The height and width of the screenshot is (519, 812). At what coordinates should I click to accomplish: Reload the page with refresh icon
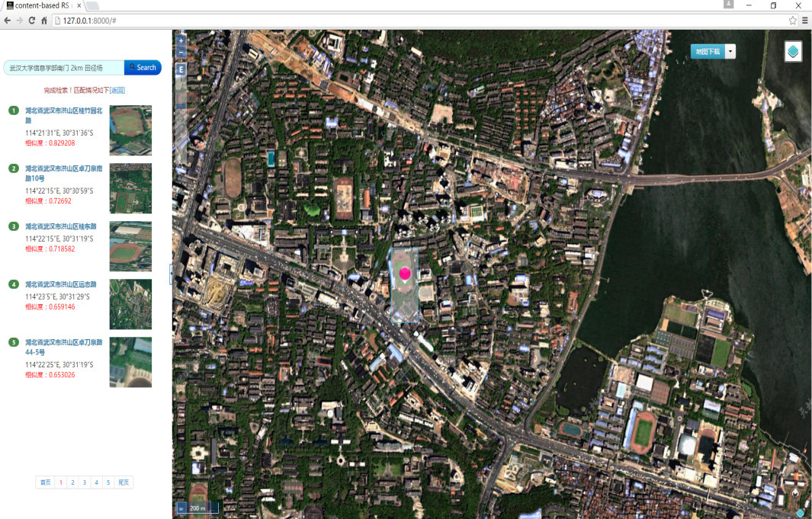coord(32,21)
